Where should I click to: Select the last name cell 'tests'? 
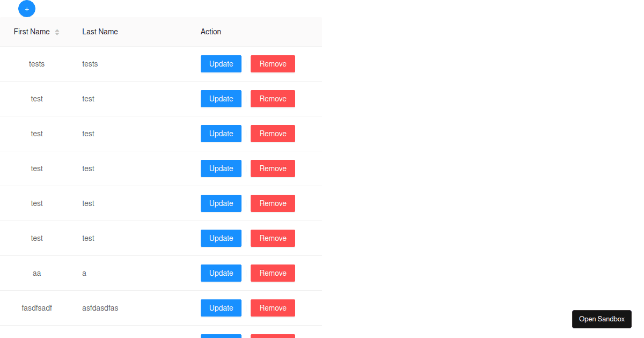point(90,64)
